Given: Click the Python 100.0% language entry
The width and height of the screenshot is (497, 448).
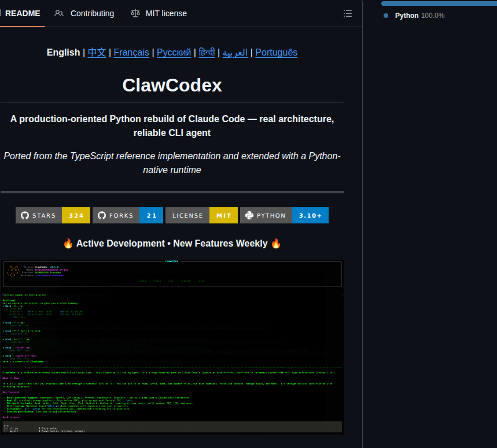Looking at the screenshot, I should pyautogui.click(x=419, y=16).
